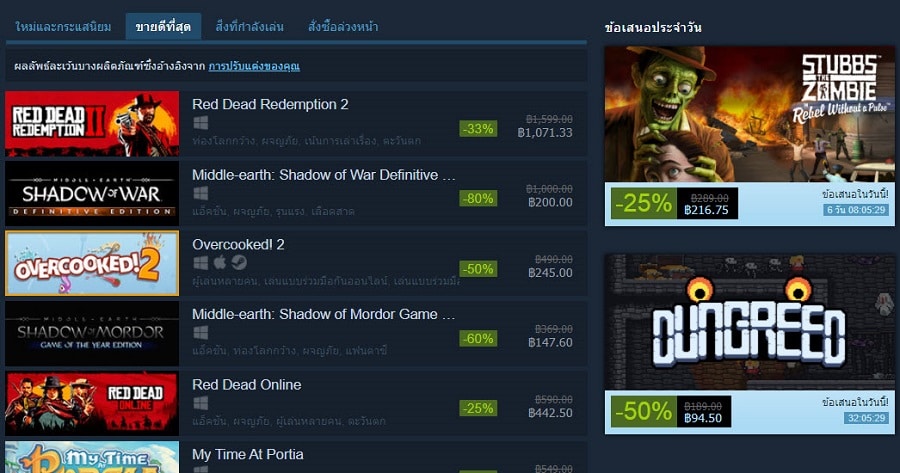The width and height of the screenshot is (900, 473).
Task: Click the Overcooked! 2 game thumbnail
Action: [x=92, y=263]
